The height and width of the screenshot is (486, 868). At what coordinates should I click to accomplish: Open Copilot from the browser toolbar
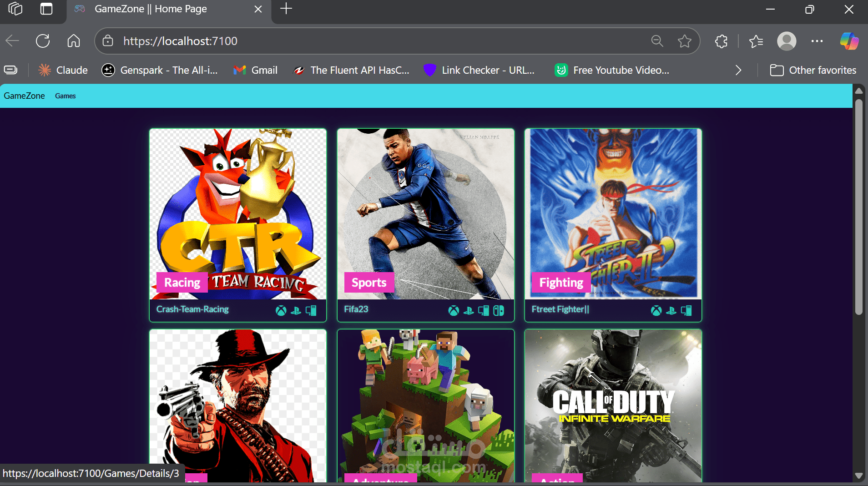pyautogui.click(x=849, y=41)
